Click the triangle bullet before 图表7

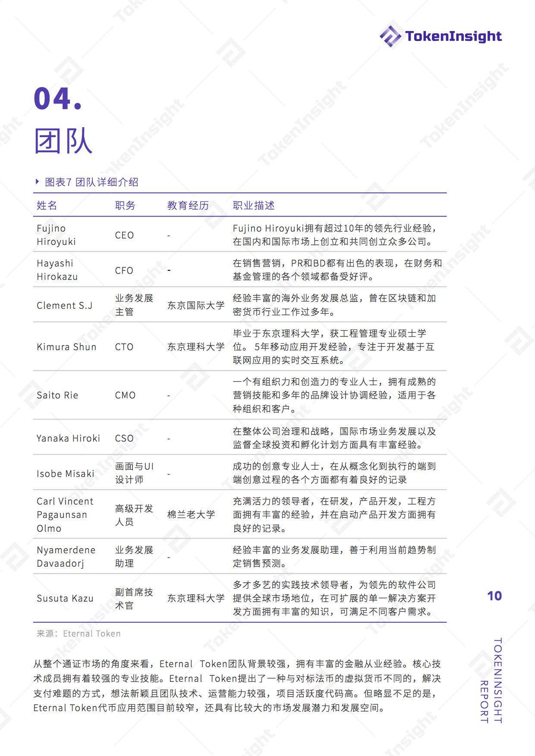point(38,182)
